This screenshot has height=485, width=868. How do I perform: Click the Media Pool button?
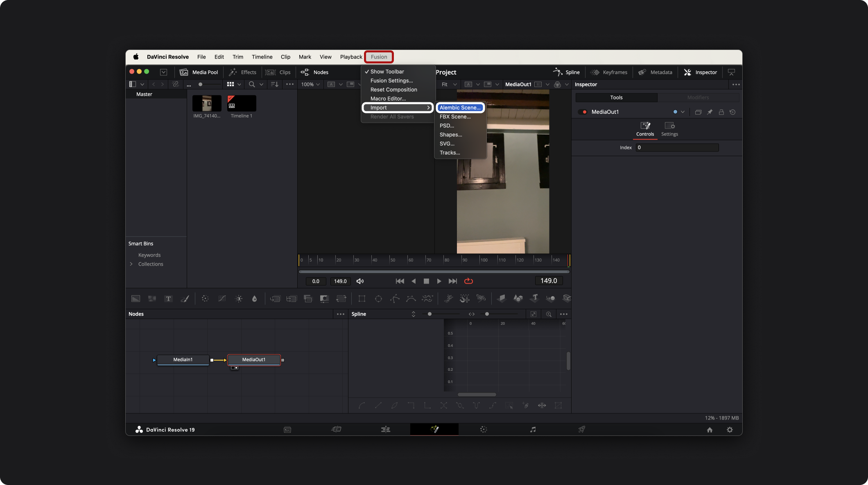pos(199,72)
